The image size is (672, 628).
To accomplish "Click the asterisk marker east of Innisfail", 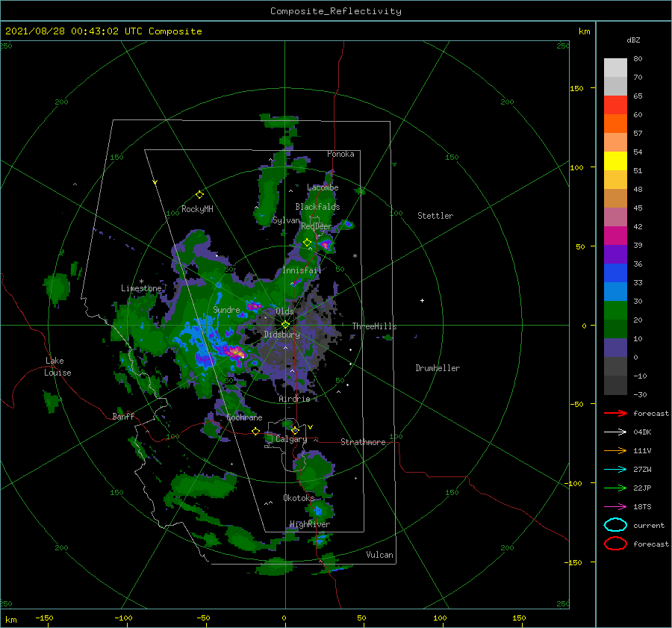I will point(355,256).
